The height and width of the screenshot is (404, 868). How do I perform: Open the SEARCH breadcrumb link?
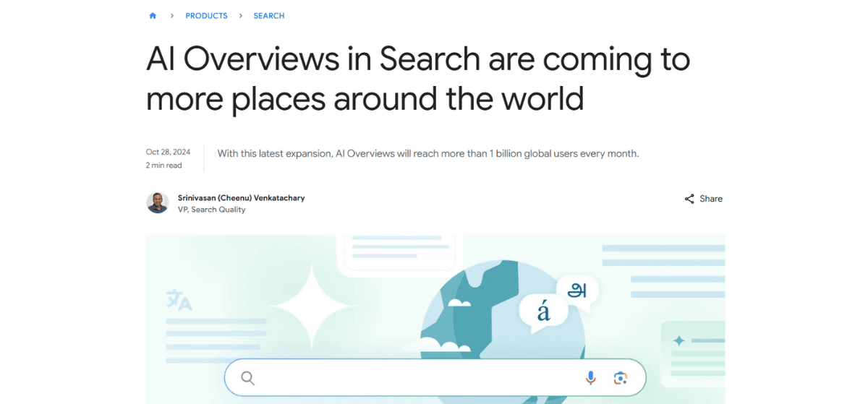(x=269, y=16)
